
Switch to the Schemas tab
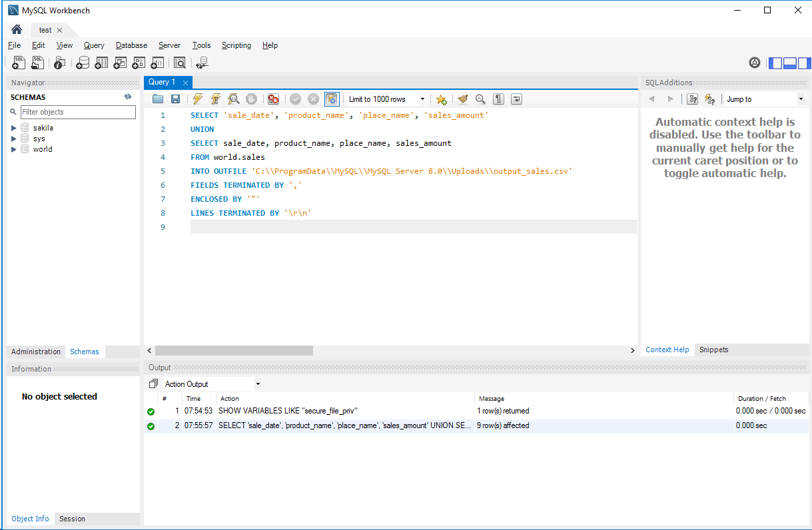coord(85,352)
